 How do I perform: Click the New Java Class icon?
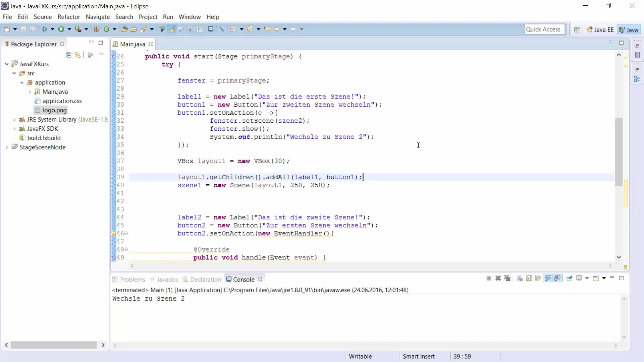pyautogui.click(x=107, y=29)
